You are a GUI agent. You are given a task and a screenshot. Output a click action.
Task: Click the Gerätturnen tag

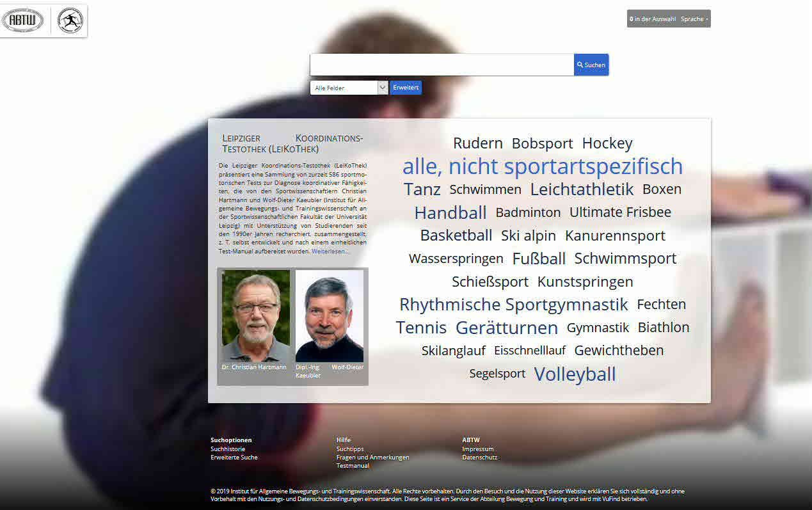[x=506, y=328]
